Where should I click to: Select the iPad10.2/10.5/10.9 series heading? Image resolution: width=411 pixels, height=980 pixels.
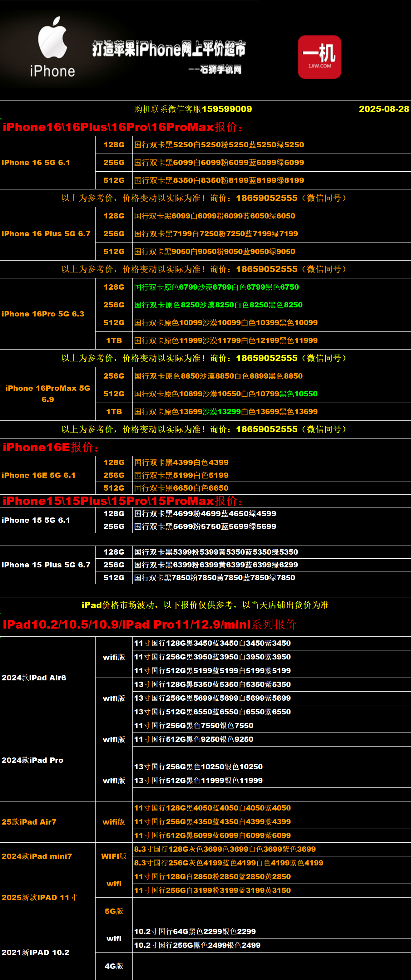click(149, 625)
